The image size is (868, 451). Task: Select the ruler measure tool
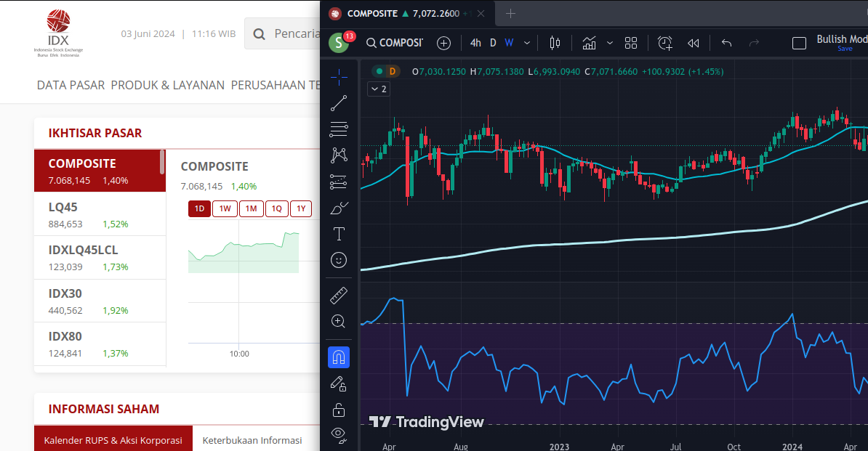pos(339,296)
